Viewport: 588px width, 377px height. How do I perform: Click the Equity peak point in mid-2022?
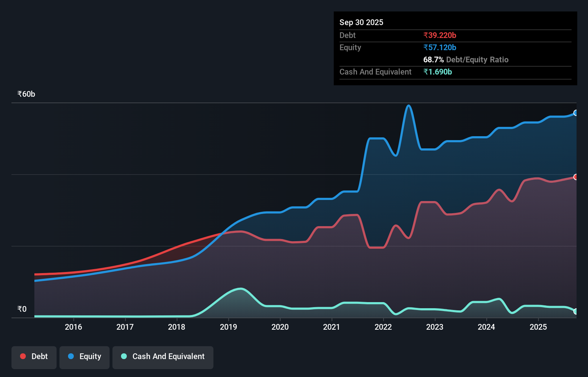tap(408, 106)
